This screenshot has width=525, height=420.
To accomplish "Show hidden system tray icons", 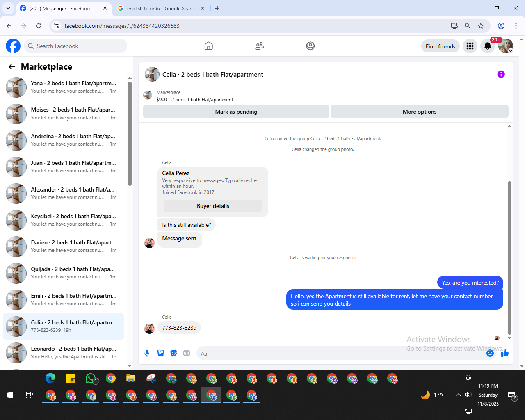I will [x=458, y=395].
